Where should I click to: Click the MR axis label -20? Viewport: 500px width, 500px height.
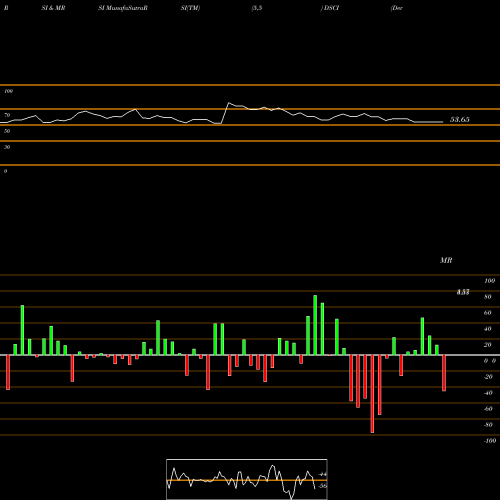point(488,377)
